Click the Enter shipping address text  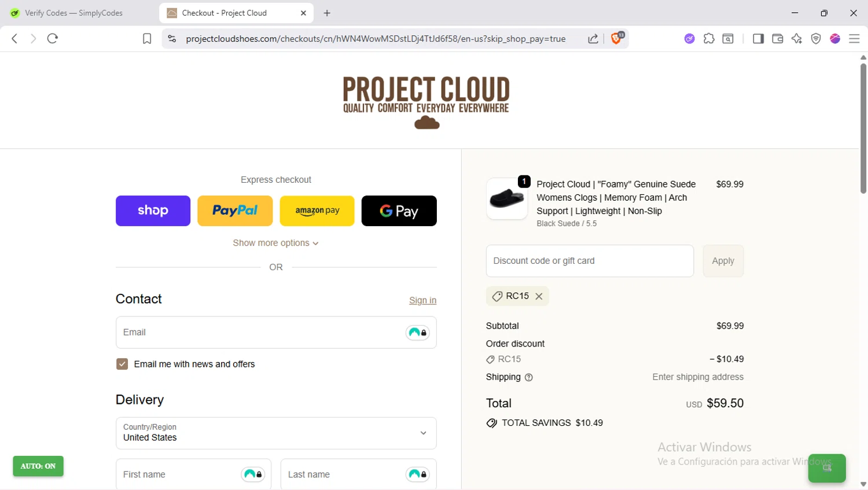coord(698,377)
